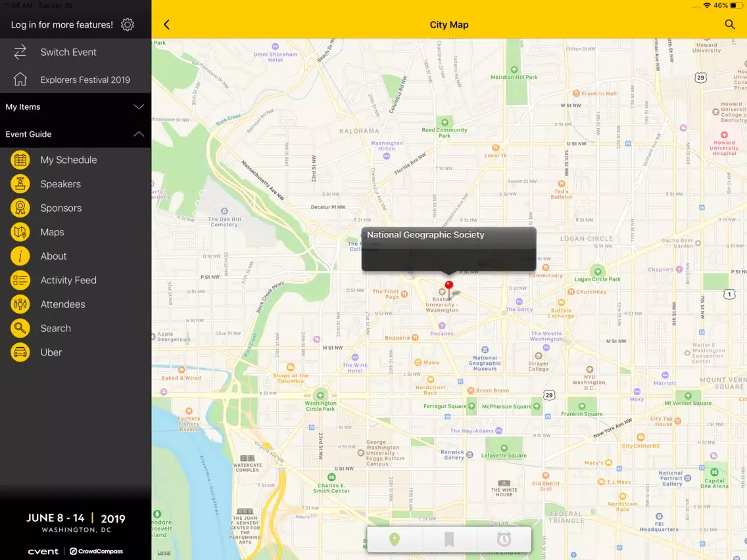Image resolution: width=747 pixels, height=560 pixels.
Task: Select Search in the Event Guide
Action: [75, 328]
